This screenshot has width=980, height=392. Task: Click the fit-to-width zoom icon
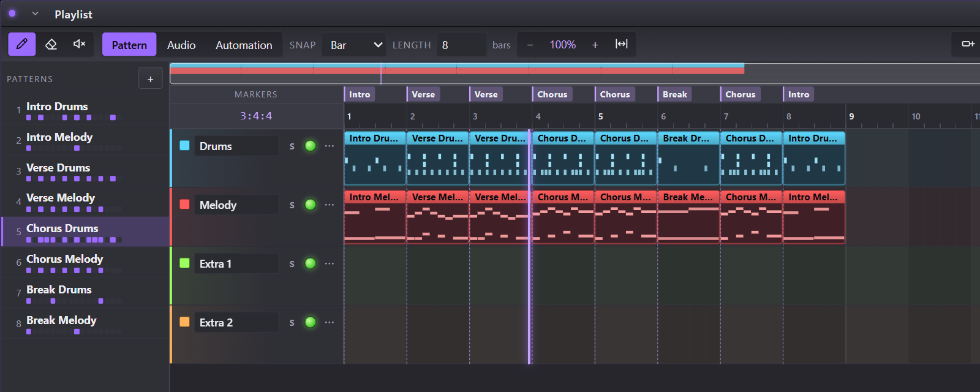click(622, 44)
